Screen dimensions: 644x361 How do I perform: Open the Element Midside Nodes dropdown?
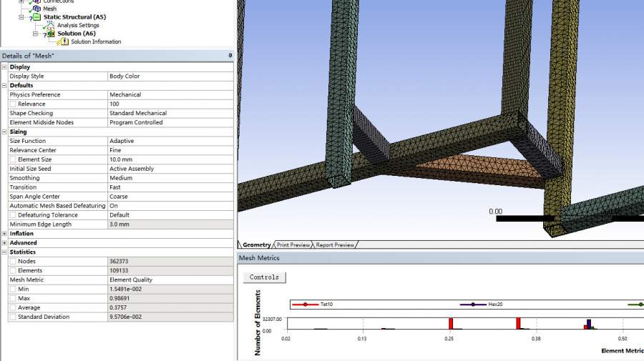coord(170,122)
